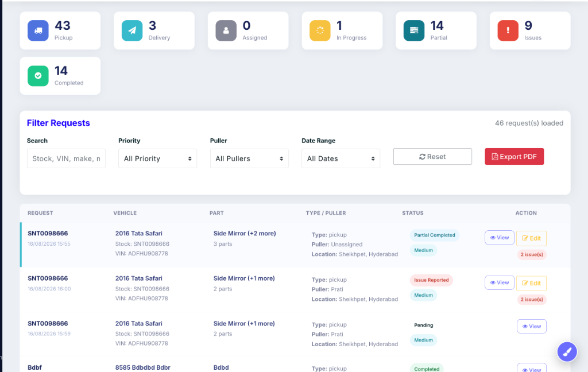The width and height of the screenshot is (588, 372).
Task: Edit the Partial Completed SNT0098666 request
Action: (x=531, y=238)
